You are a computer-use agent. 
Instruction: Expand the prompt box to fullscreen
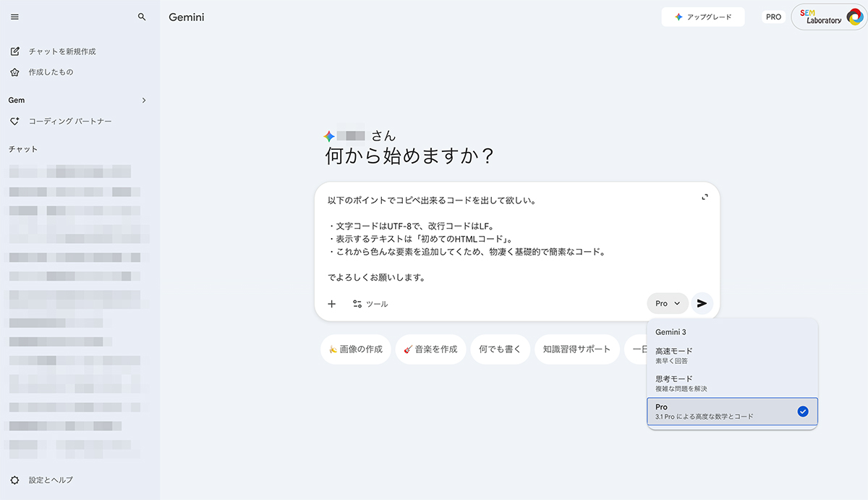pyautogui.click(x=705, y=196)
